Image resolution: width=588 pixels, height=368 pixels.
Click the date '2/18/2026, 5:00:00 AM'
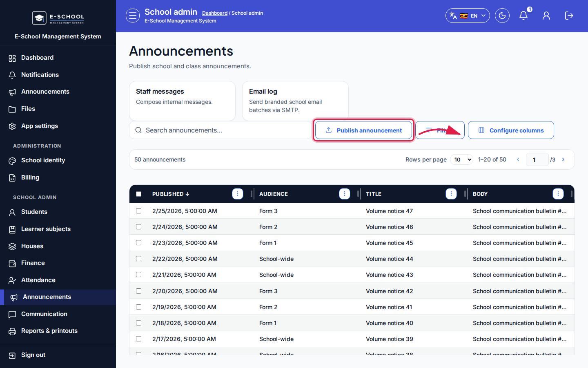184,323
